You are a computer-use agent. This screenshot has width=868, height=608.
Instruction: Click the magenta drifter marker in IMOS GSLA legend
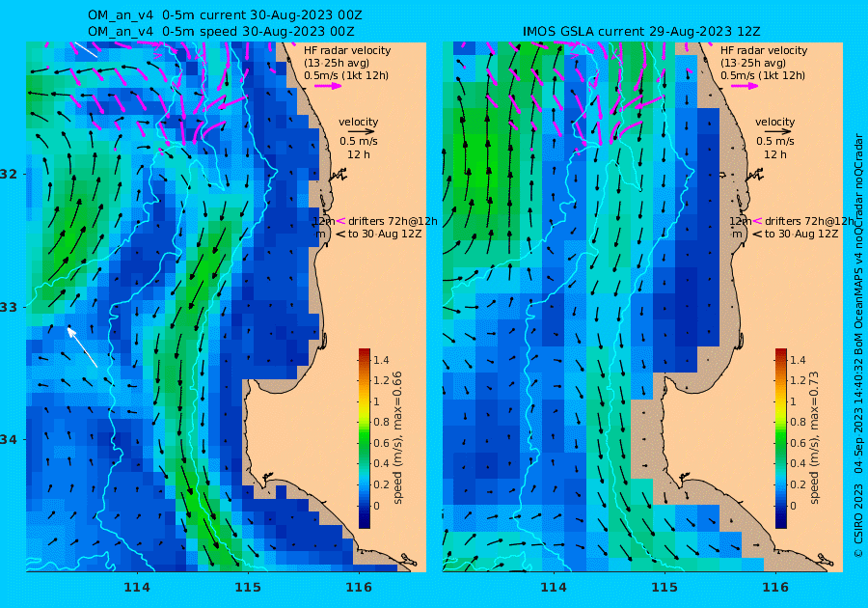(x=757, y=221)
